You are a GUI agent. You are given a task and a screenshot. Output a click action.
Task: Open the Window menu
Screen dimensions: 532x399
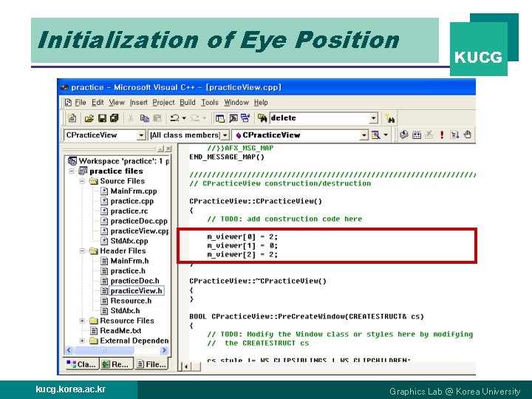[236, 103]
